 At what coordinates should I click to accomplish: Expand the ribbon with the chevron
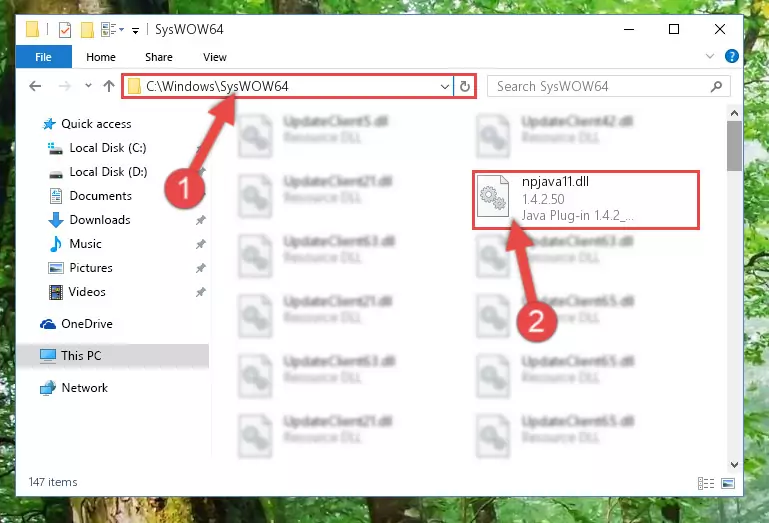click(710, 56)
